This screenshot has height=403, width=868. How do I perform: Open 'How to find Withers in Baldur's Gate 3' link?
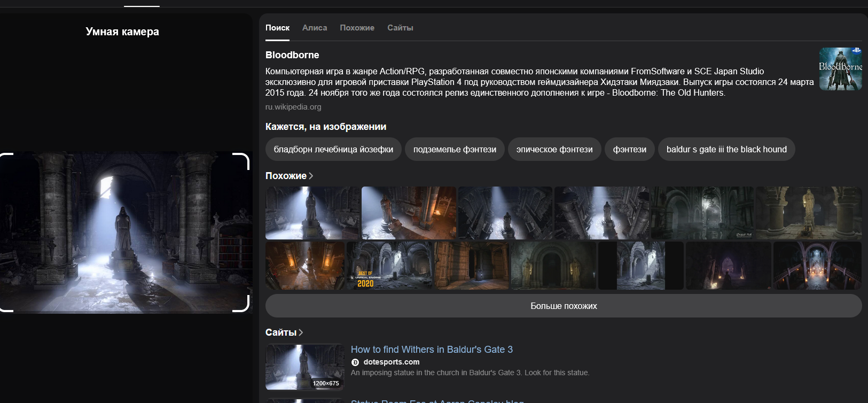point(432,350)
